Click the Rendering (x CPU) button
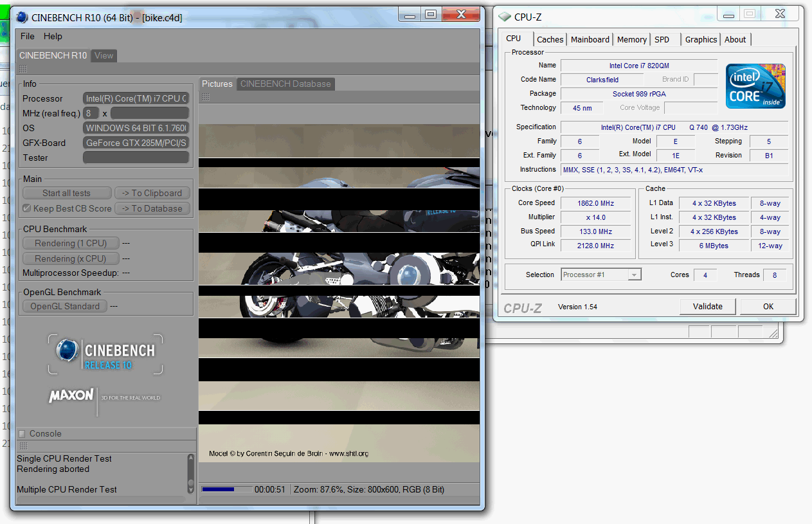812x524 pixels. (x=71, y=258)
